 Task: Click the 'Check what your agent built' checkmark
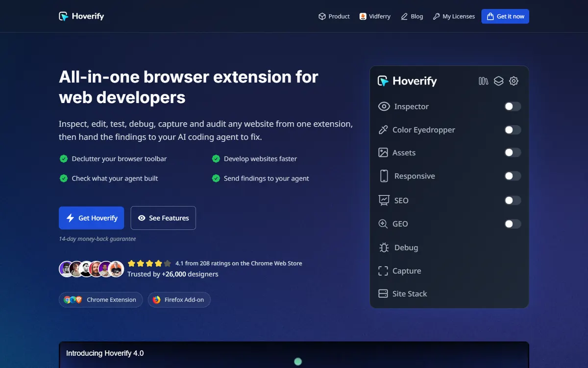point(64,178)
